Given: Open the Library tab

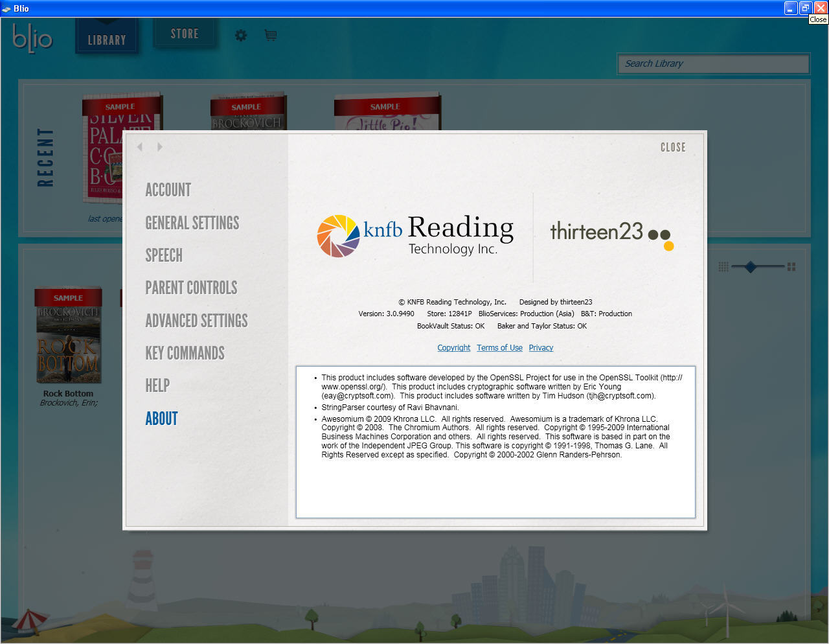Looking at the screenshot, I should click(107, 40).
